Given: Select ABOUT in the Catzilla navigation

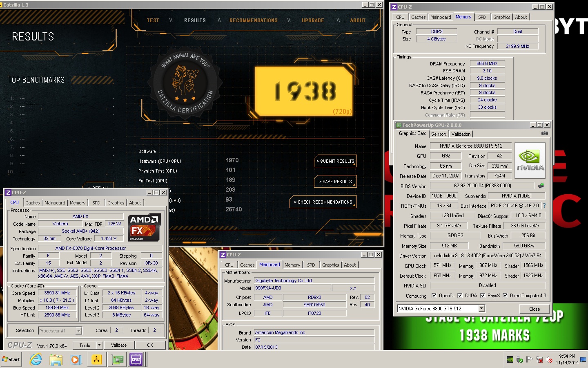Looking at the screenshot, I should 358,20.
